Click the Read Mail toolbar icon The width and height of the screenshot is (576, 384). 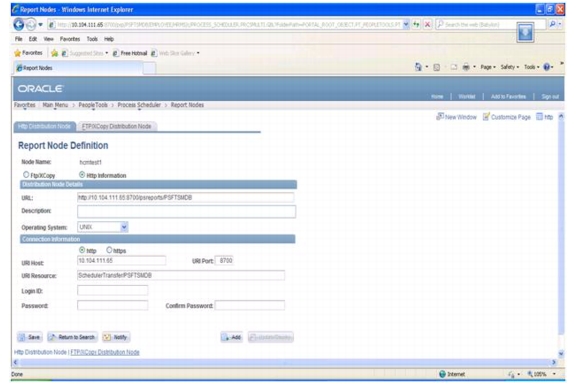(454, 67)
